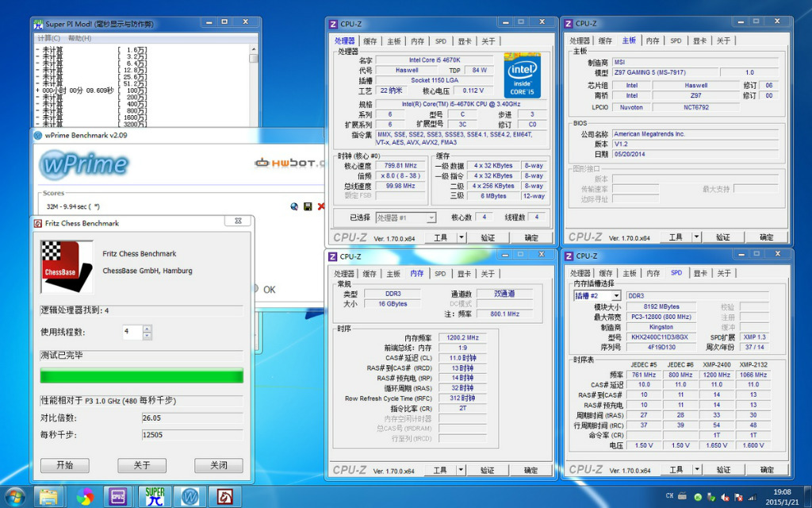The height and width of the screenshot is (508, 812).
Task: Click the wPrime Benchmark title bar icon
Action: tap(37, 135)
